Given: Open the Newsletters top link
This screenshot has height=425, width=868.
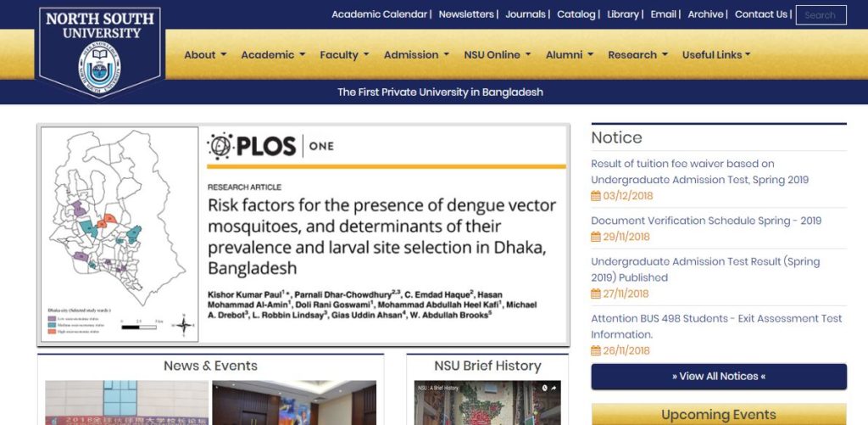Looking at the screenshot, I should tap(466, 14).
